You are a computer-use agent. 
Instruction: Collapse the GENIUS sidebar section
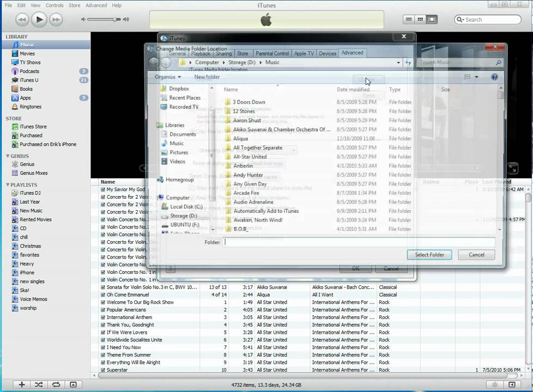click(8, 156)
